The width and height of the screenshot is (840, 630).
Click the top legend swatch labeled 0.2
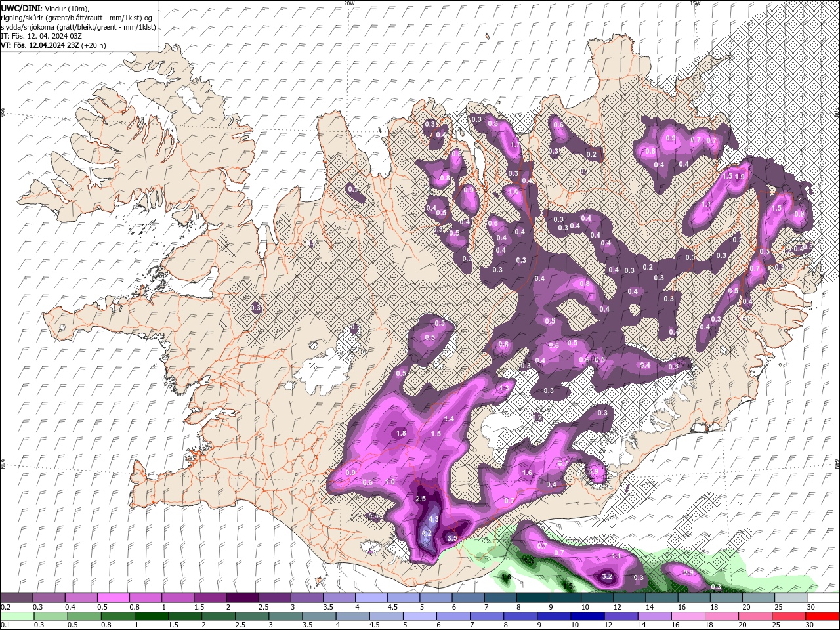tap(16, 598)
